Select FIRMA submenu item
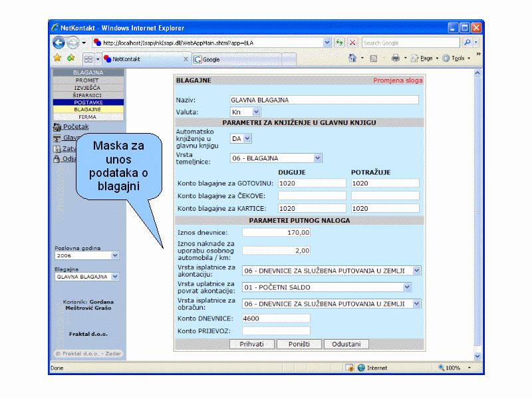 pos(88,117)
